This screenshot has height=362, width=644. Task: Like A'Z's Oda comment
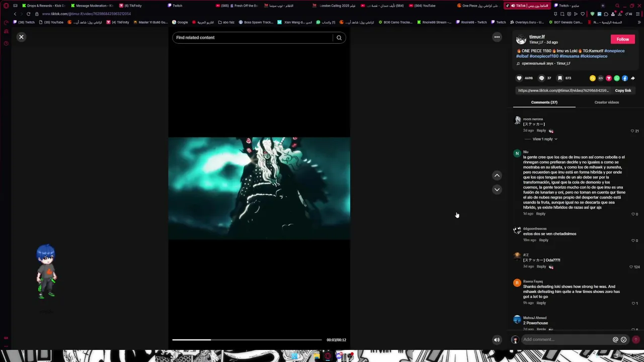pyautogui.click(x=631, y=267)
